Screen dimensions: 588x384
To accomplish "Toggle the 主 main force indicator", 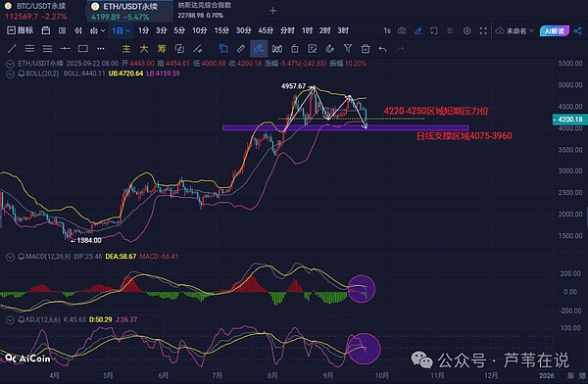I will pos(126,48).
